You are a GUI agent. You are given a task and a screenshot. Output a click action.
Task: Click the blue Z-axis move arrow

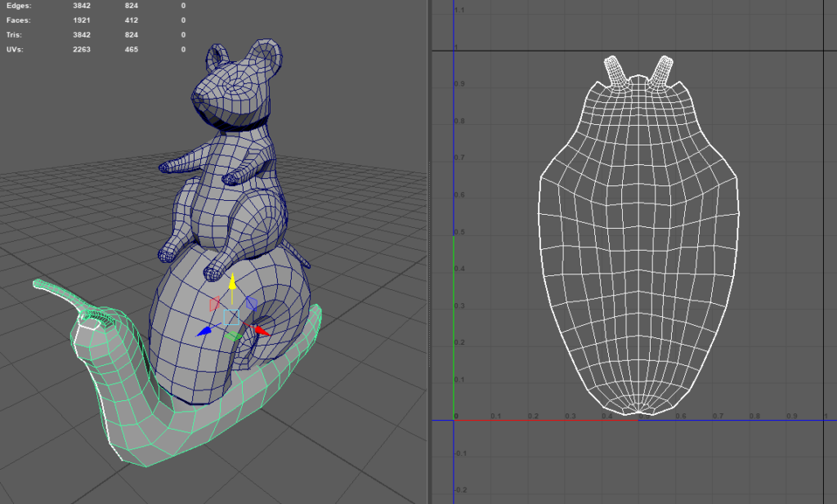click(204, 332)
